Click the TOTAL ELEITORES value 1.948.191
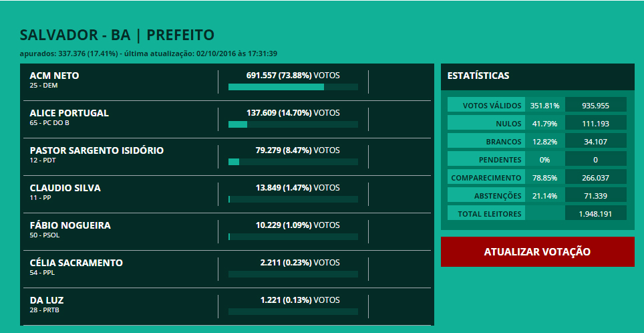Viewport: 644px width, 333px height. [595, 214]
